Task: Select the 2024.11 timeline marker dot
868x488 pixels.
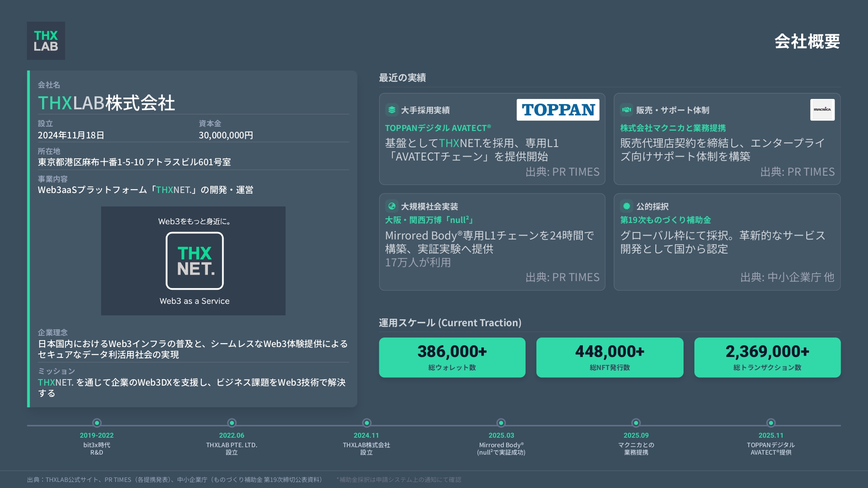Action: click(367, 422)
